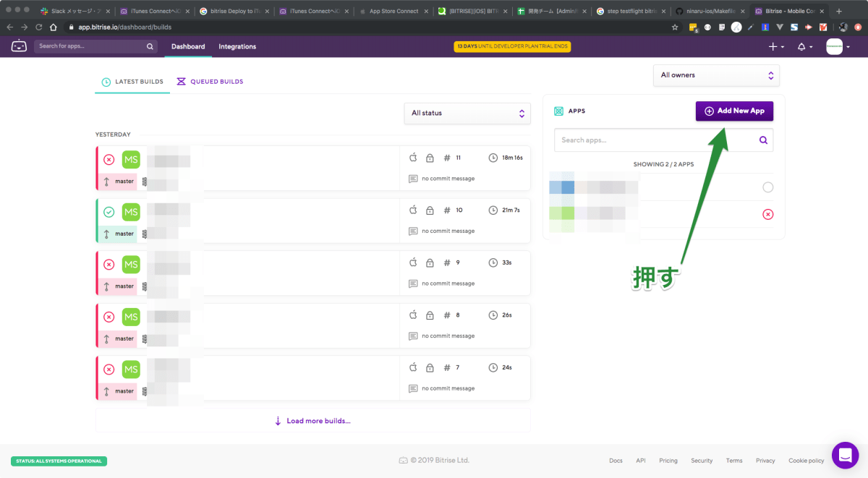Click 21m 7s duration text

click(x=511, y=210)
